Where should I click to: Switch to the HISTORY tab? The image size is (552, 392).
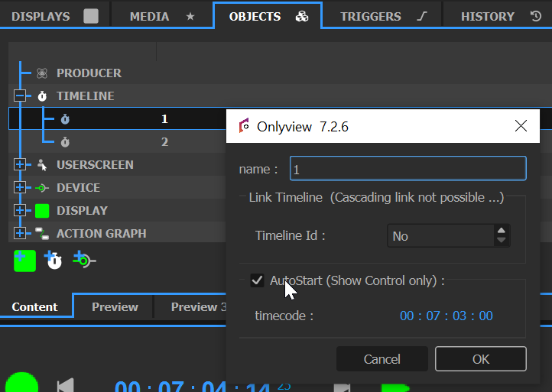(498, 16)
